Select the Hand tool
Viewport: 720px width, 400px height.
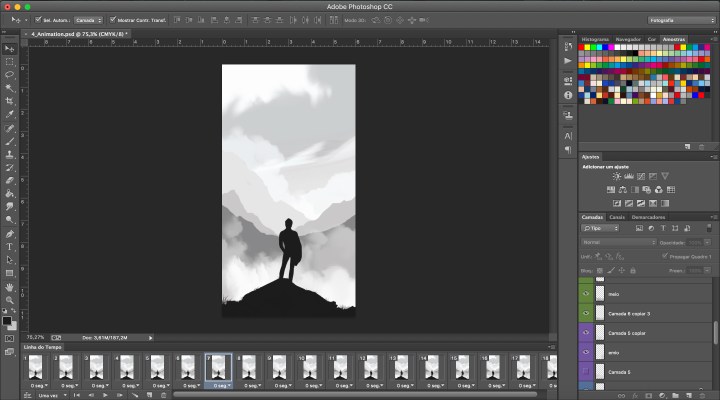point(10,286)
